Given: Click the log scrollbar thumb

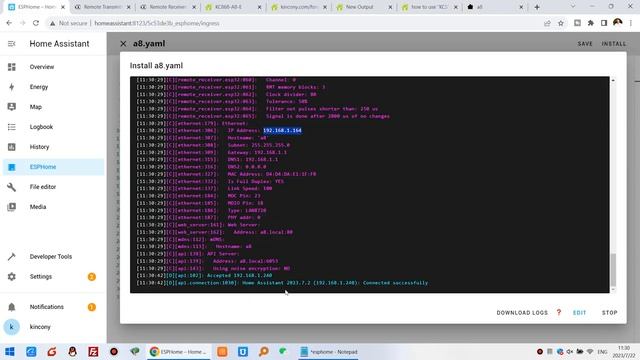Looking at the screenshot, I should point(613,269).
